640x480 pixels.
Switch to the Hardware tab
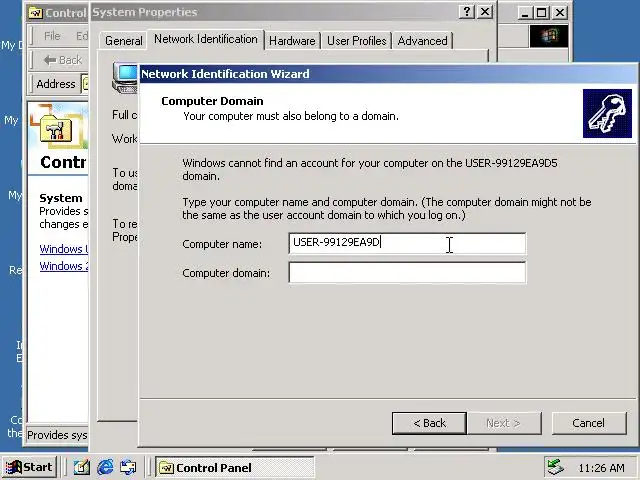292,41
